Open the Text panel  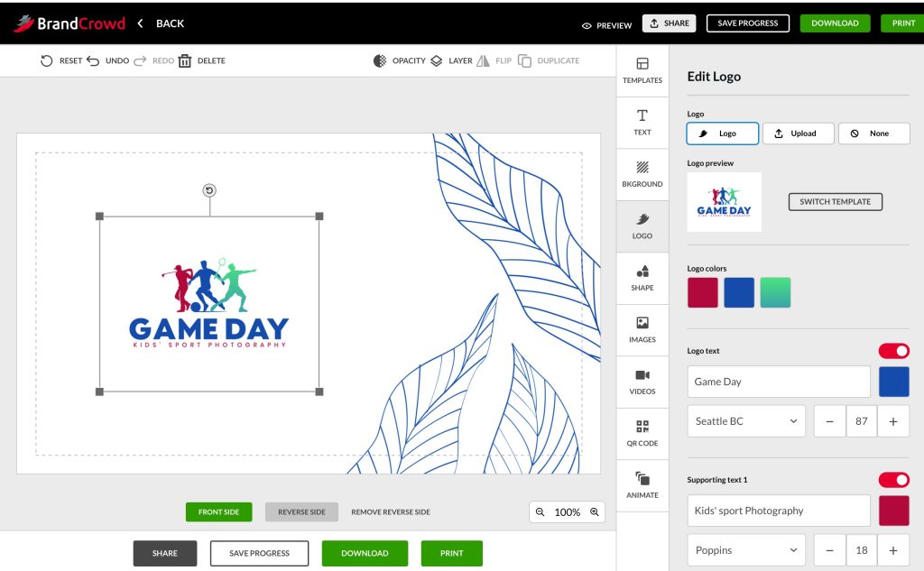642,123
